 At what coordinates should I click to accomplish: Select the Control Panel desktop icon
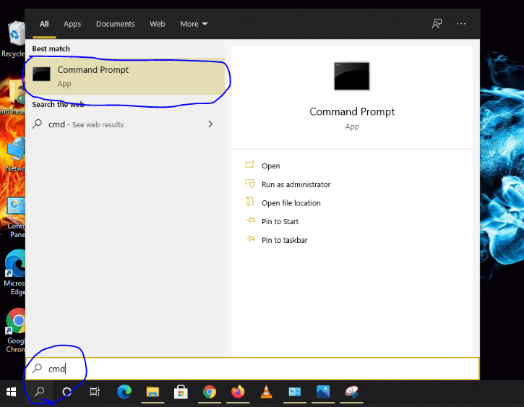tap(14, 217)
